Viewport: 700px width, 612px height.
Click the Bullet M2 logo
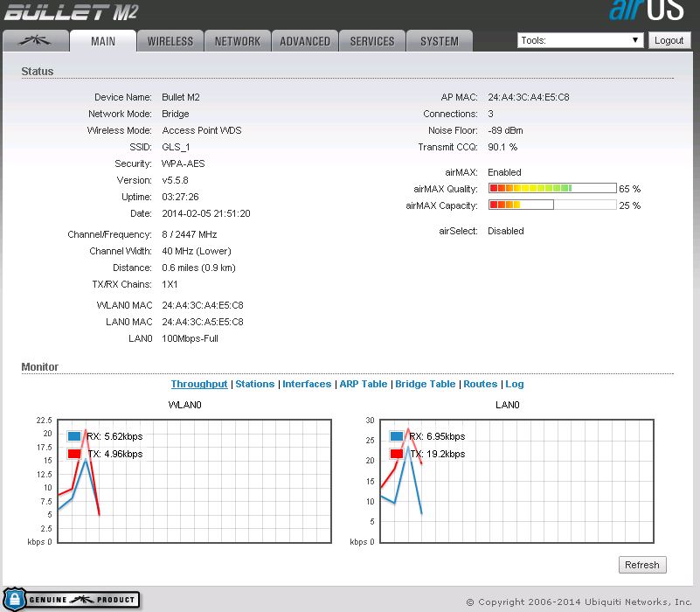click(x=72, y=12)
